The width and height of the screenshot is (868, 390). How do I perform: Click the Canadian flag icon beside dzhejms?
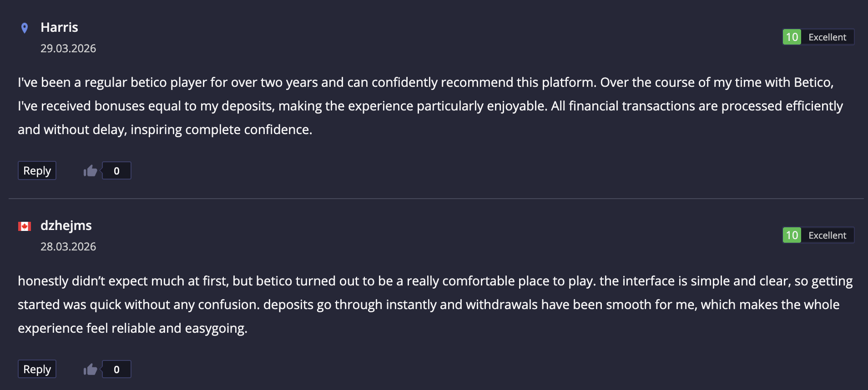pyautogui.click(x=25, y=226)
